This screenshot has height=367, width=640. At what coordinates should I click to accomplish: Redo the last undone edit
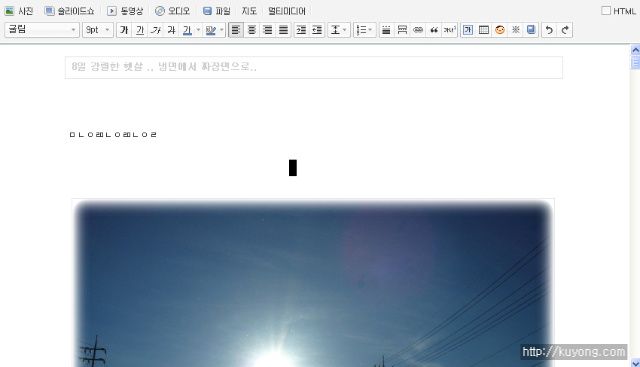(x=565, y=30)
